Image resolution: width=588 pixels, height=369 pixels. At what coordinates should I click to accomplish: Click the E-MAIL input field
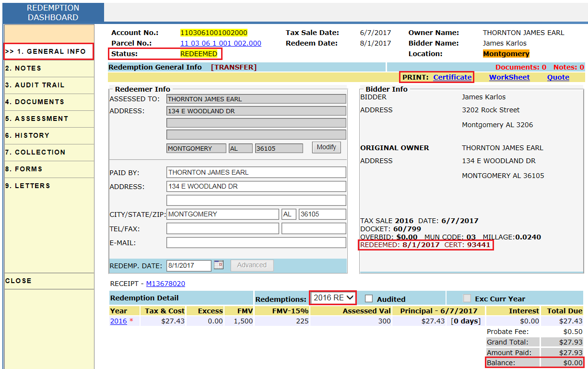[x=256, y=243]
